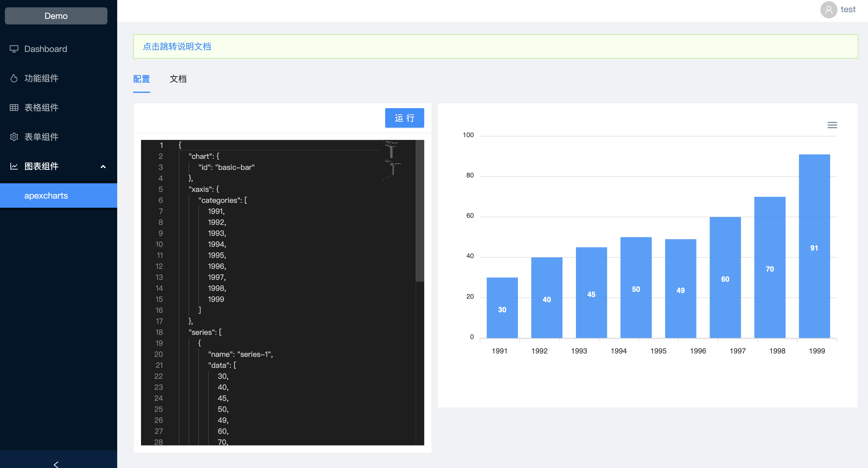Click the user avatar icon
The height and width of the screenshot is (468, 868).
tap(829, 10)
